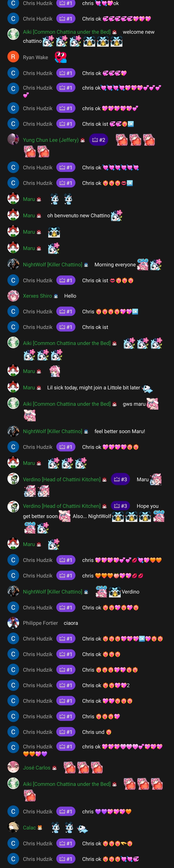The image size is (174, 868).
Task: Click the 'ciaora' message text
Action: click(71, 623)
